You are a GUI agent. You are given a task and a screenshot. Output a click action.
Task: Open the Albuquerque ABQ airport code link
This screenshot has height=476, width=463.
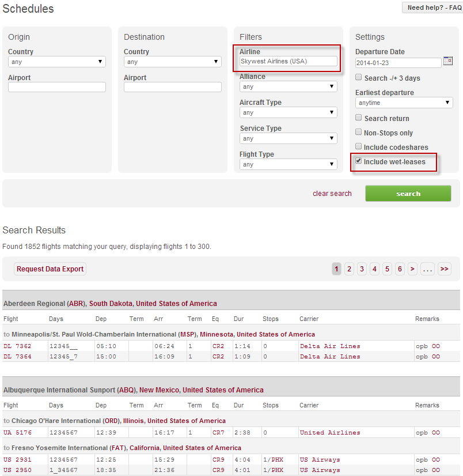pyautogui.click(x=125, y=390)
